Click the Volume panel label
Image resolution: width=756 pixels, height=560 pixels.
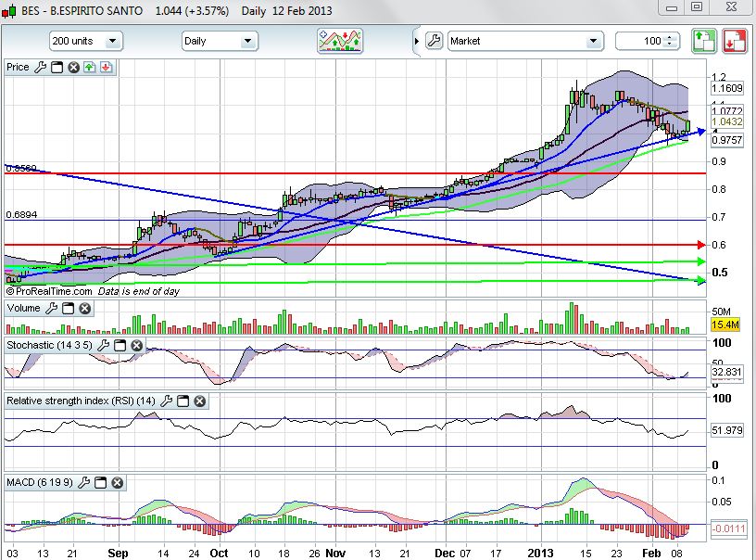(24, 308)
